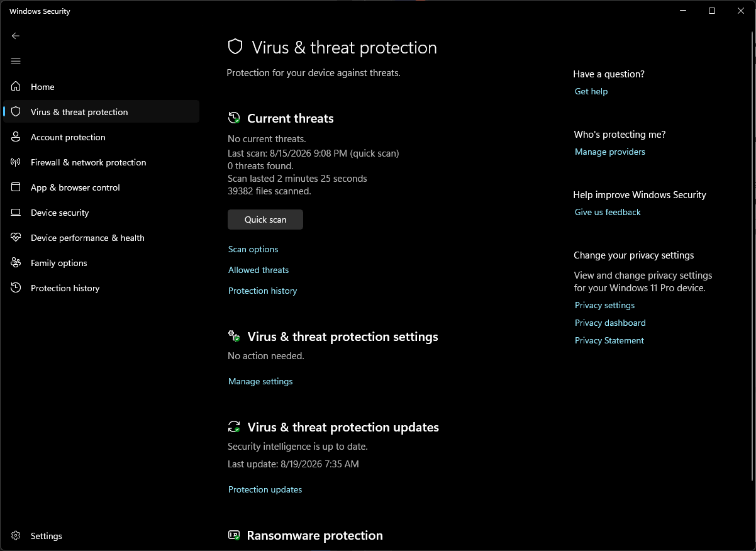Open Family options in the sidebar

point(101,262)
